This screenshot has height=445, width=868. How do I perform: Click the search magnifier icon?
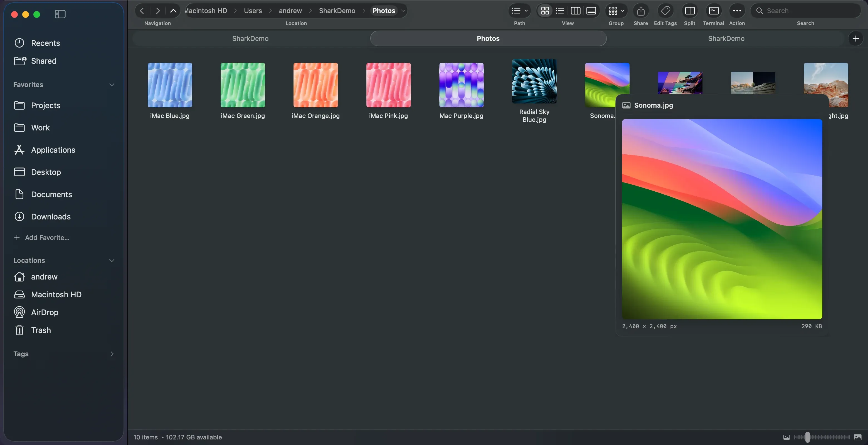[x=759, y=11]
